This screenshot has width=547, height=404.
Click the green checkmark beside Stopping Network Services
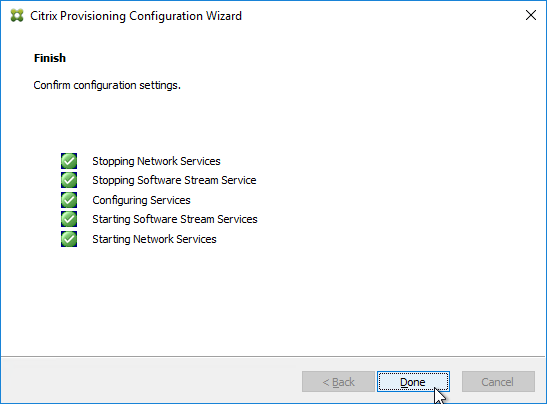tap(69, 161)
